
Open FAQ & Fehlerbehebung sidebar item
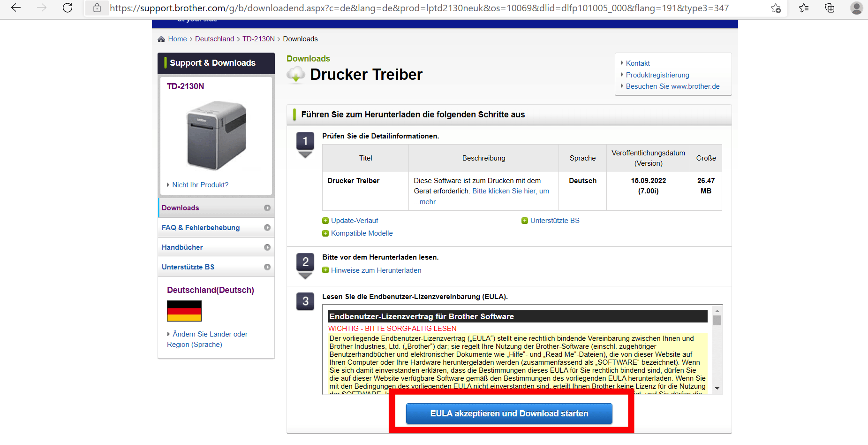click(x=216, y=228)
